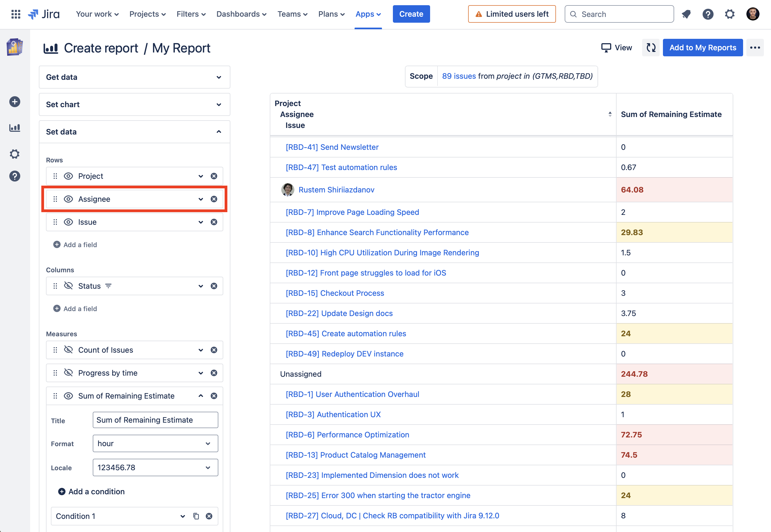Toggle visibility of the Assignee row
Image resolution: width=771 pixels, height=532 pixels.
pos(68,199)
